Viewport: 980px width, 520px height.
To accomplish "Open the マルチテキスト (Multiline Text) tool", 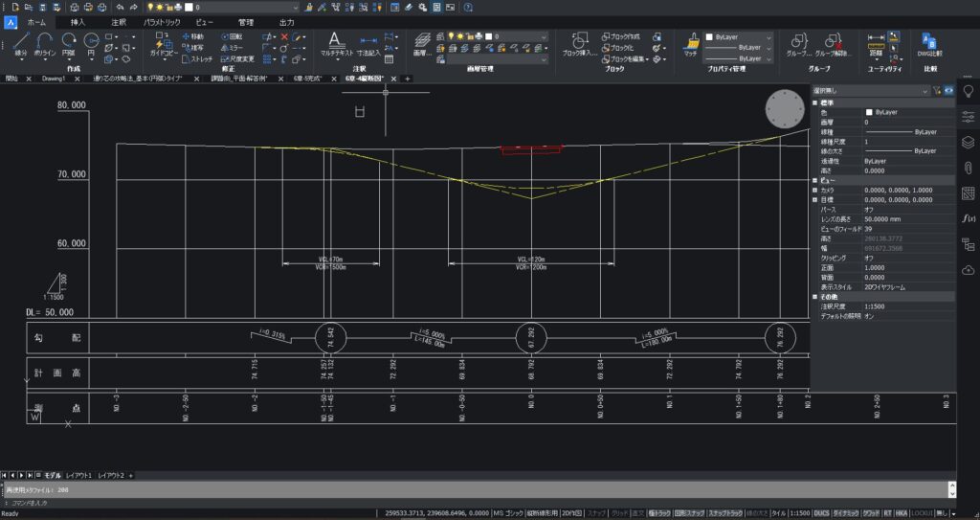I will [336, 44].
